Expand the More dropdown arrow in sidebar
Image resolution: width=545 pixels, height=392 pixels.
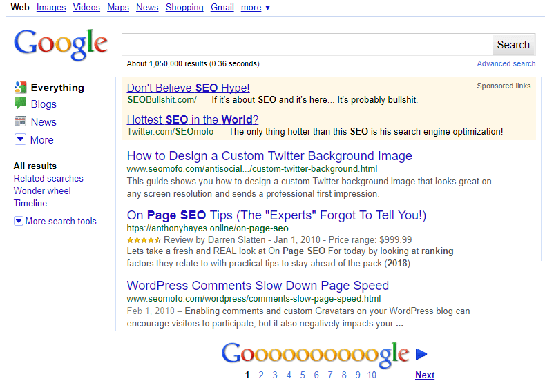tap(20, 139)
